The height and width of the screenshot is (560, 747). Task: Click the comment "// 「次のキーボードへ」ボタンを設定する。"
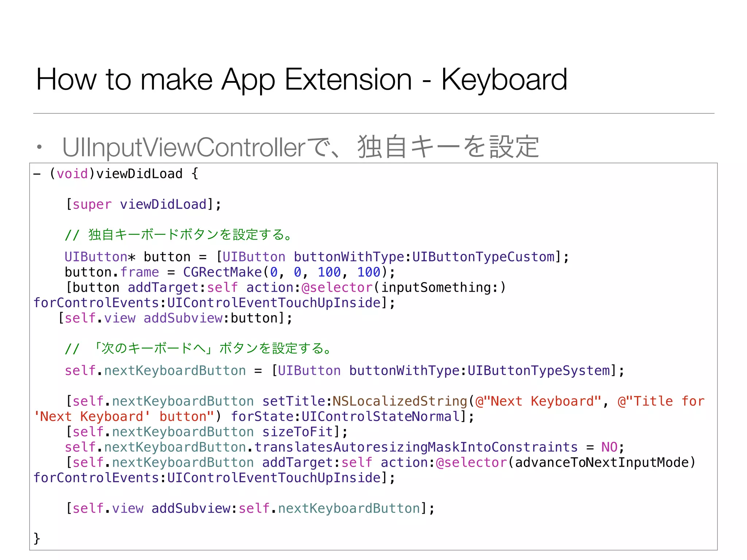click(x=198, y=349)
